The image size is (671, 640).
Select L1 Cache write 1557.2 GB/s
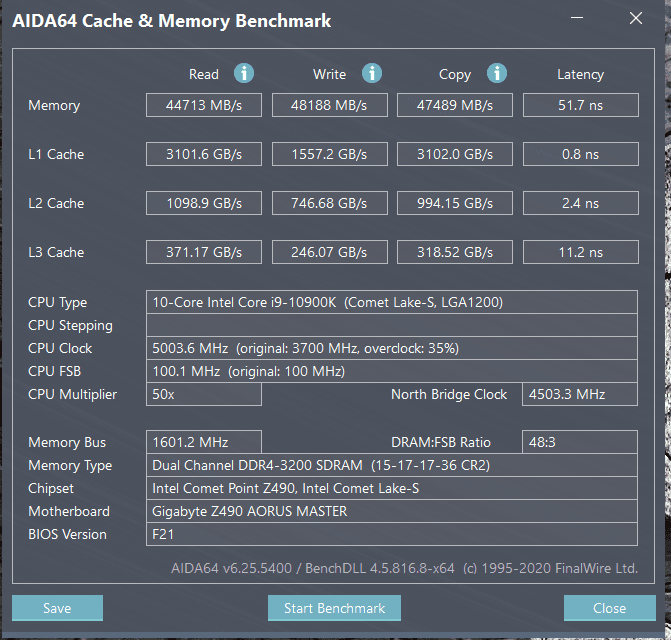(x=330, y=154)
